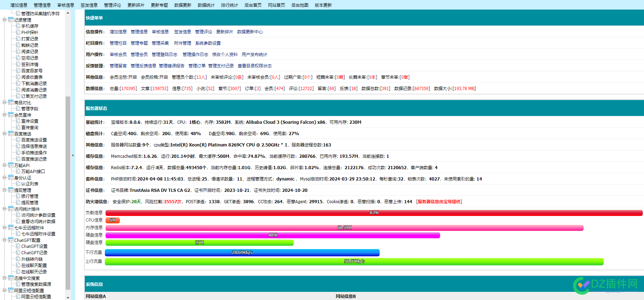The image size is (644, 300).
Task: Open 管理采集 in 栏目操作 row
Action: [160, 43]
